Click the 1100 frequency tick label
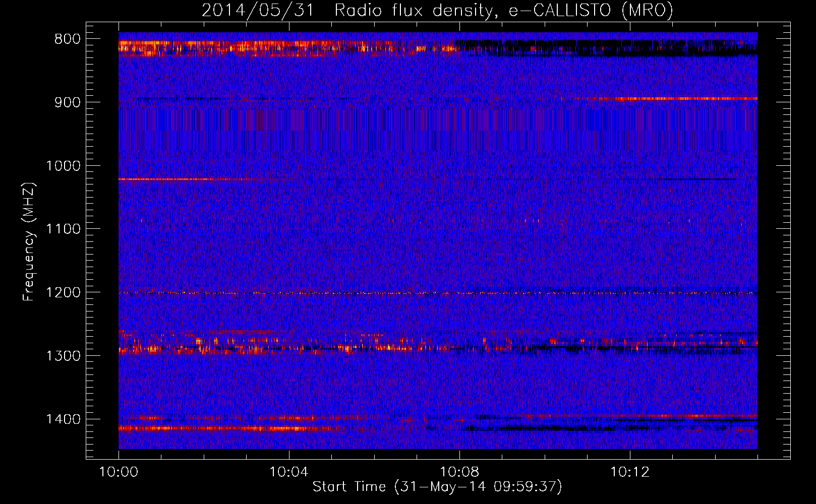The image size is (816, 504). click(63, 229)
